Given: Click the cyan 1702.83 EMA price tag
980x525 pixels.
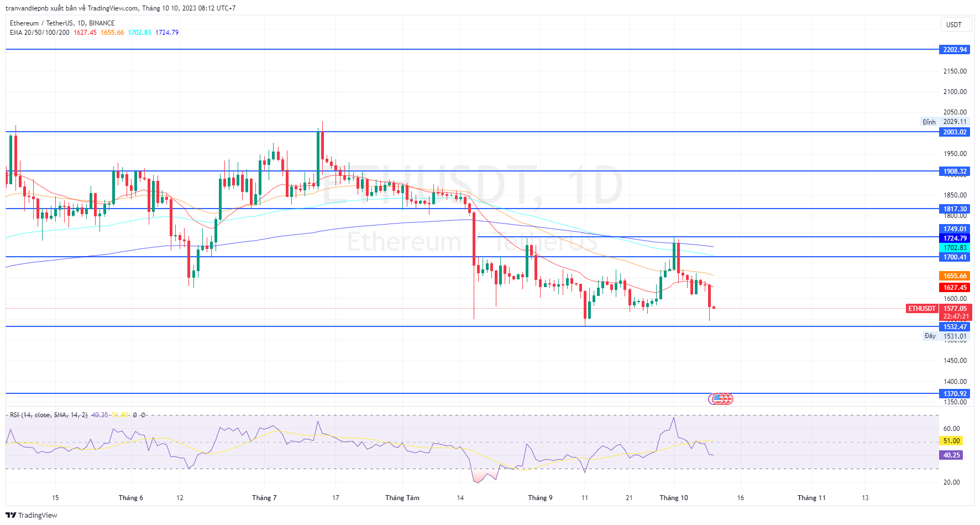Looking at the screenshot, I should coord(955,248).
